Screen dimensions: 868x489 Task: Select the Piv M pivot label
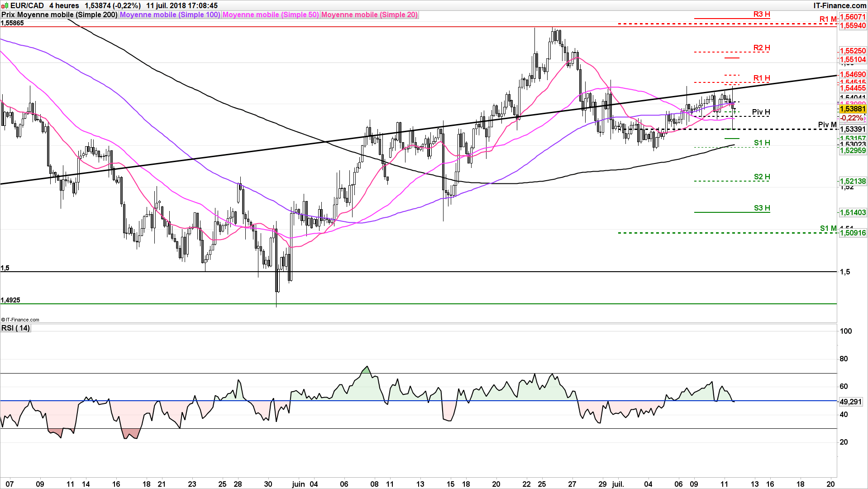(x=827, y=125)
